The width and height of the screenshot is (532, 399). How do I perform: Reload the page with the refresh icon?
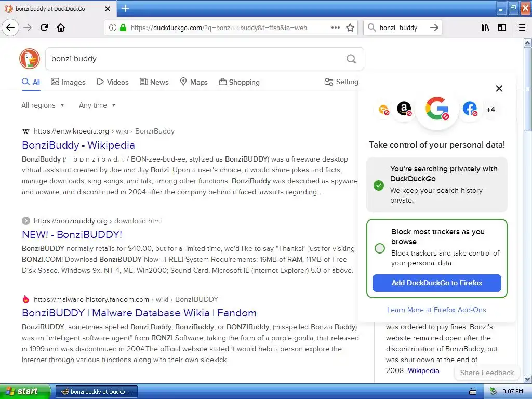click(45, 28)
